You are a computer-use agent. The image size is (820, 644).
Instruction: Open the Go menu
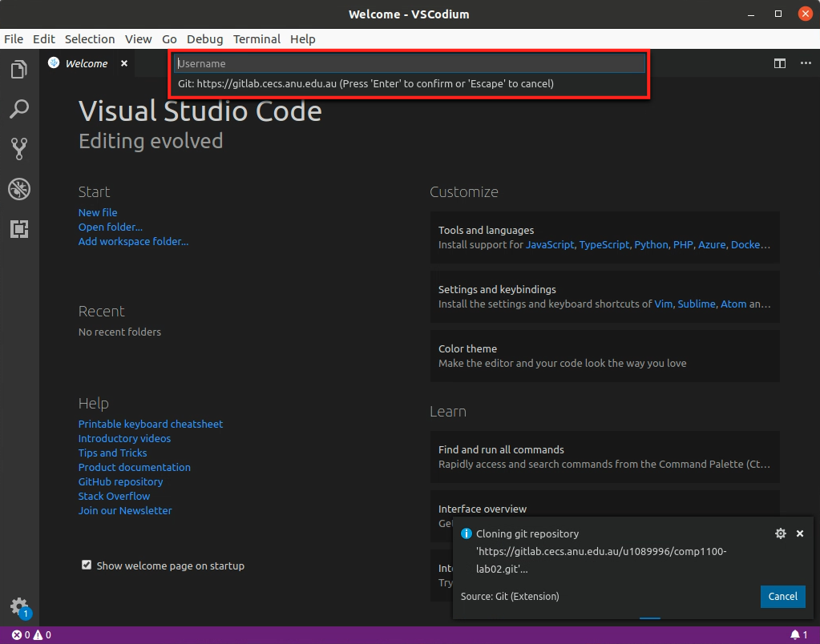click(x=169, y=39)
